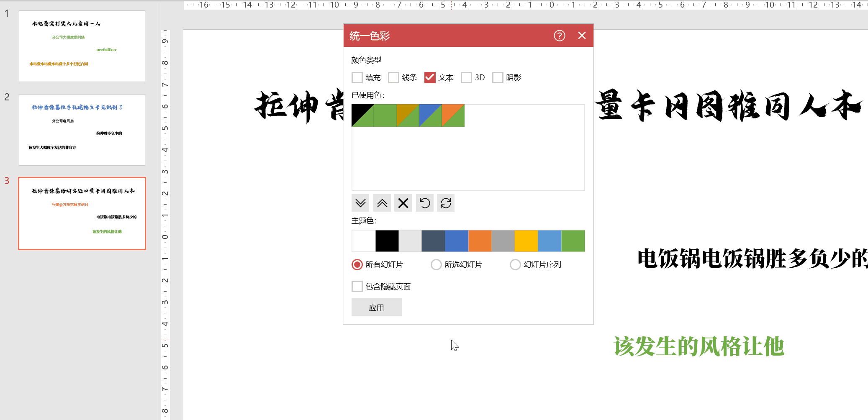Click the refresh colors icon
The image size is (868, 420).
point(446,203)
